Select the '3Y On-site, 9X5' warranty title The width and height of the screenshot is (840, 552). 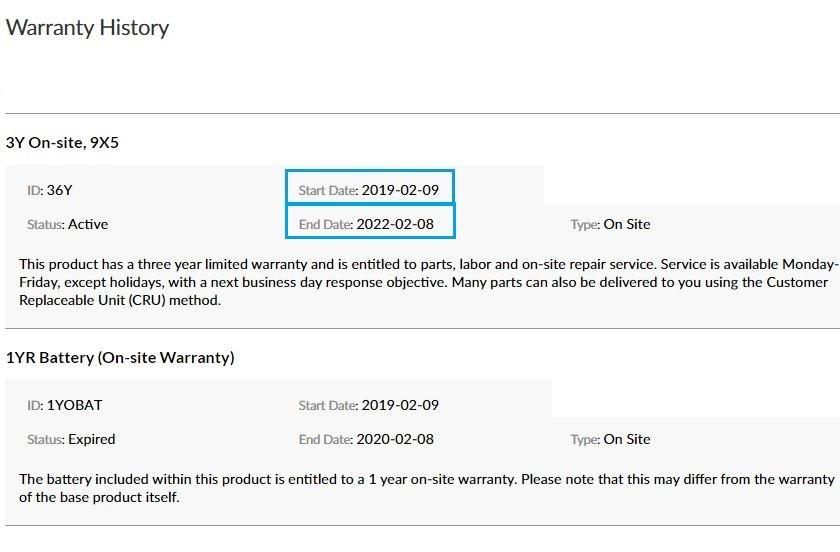(x=62, y=143)
